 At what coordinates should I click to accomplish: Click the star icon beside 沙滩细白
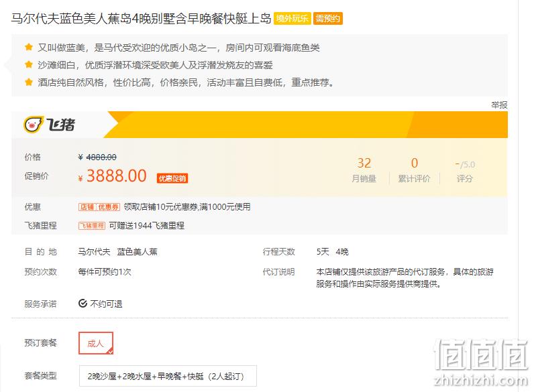(x=29, y=64)
